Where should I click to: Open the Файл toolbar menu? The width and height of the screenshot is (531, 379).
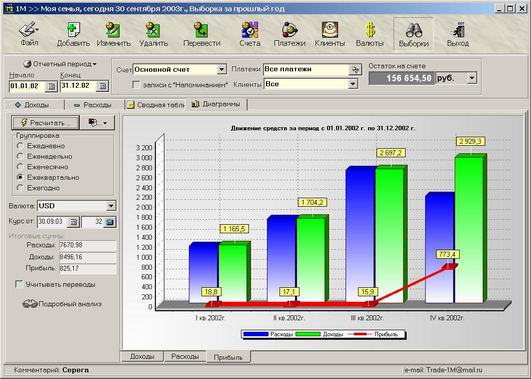pos(29,34)
